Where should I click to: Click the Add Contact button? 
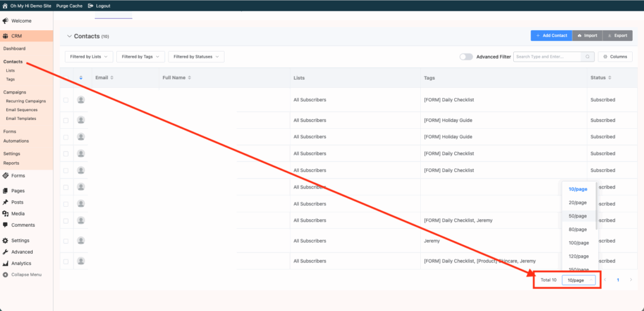pos(552,36)
